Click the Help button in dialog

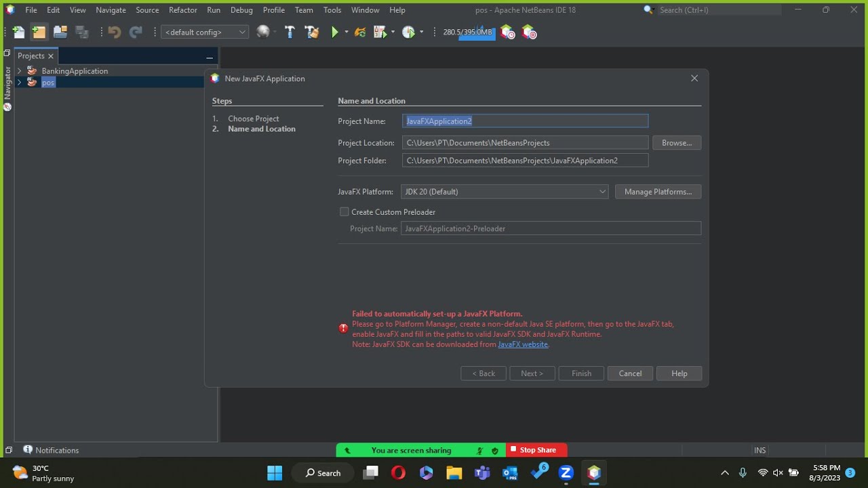pyautogui.click(x=679, y=373)
